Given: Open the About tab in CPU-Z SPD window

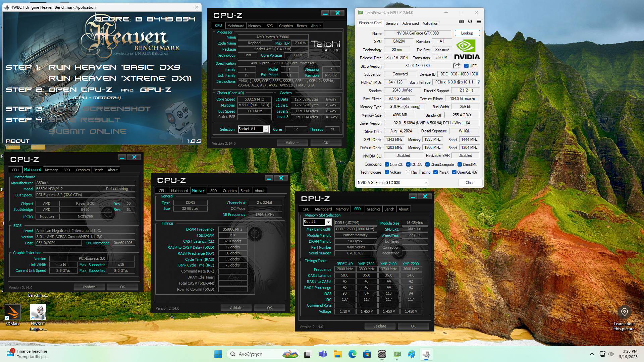Looking at the screenshot, I should [404, 209].
